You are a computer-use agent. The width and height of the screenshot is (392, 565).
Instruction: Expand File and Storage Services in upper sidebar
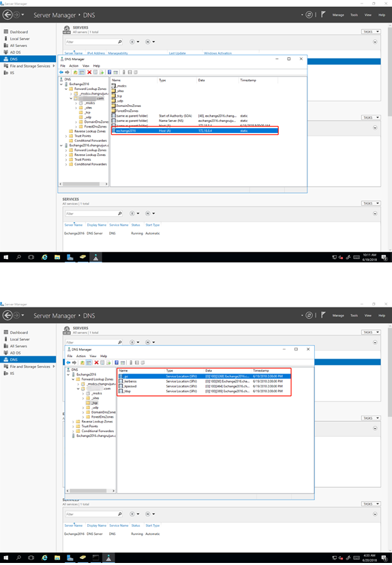[54, 66]
